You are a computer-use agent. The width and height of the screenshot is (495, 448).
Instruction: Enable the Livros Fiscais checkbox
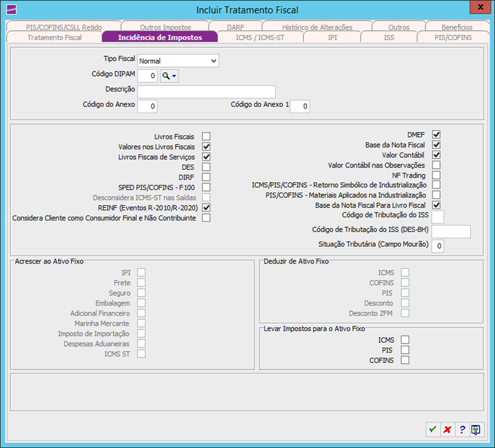(x=206, y=136)
